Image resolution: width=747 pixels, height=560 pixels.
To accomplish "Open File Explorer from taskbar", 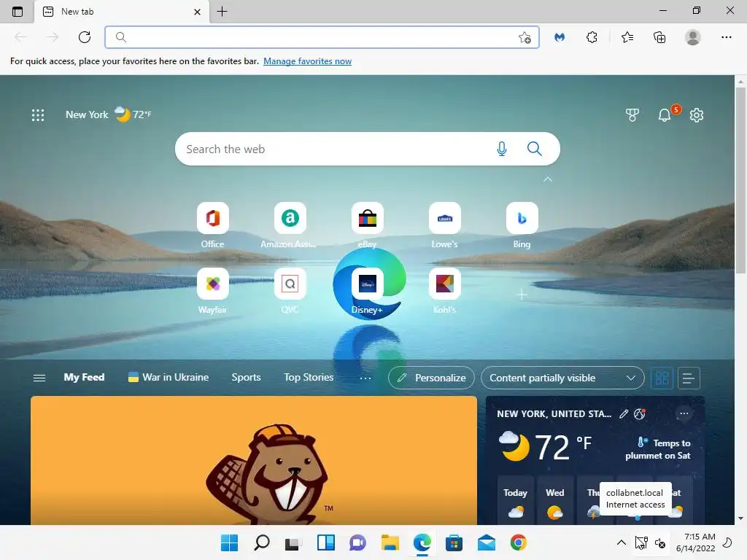I will [x=390, y=542].
